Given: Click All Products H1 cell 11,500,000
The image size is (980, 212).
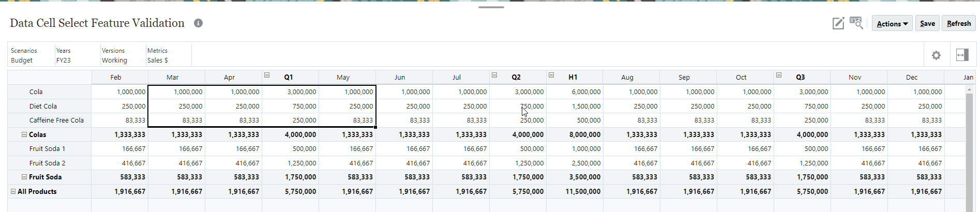Looking at the screenshot, I should click(x=575, y=191).
